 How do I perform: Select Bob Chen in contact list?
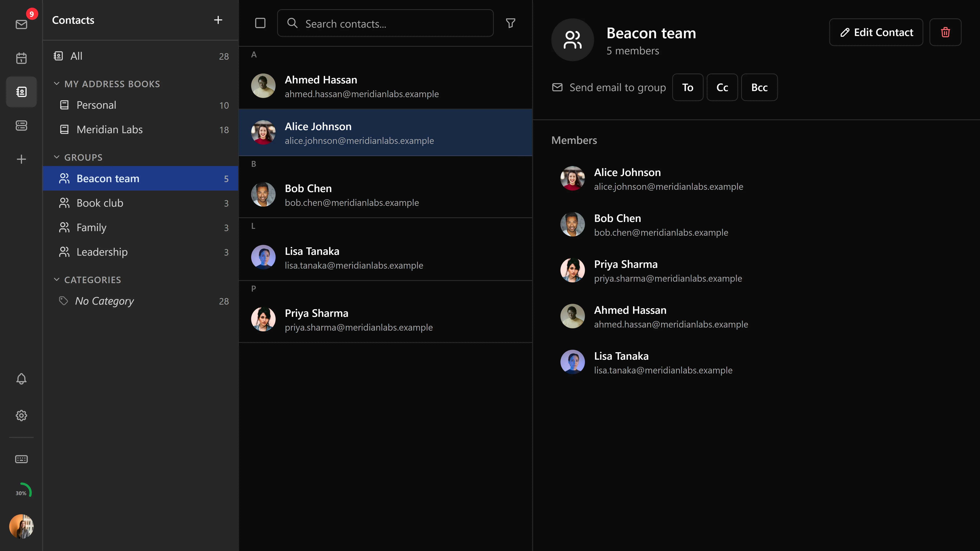coord(385,195)
